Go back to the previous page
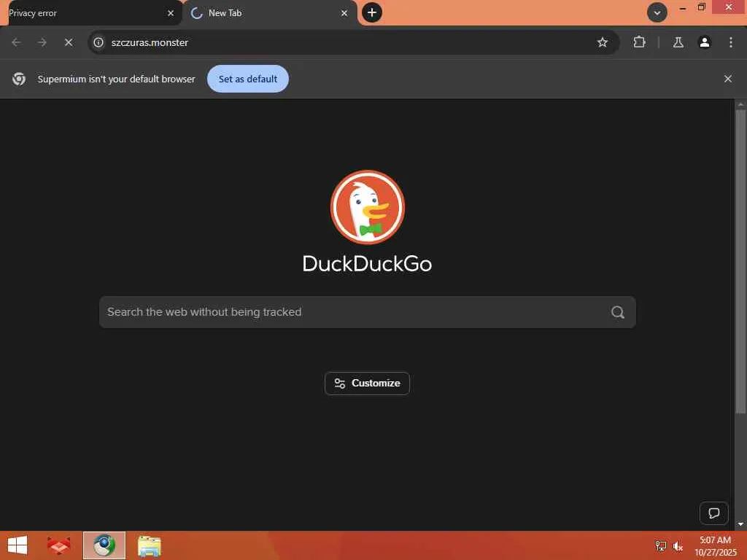 (x=16, y=42)
